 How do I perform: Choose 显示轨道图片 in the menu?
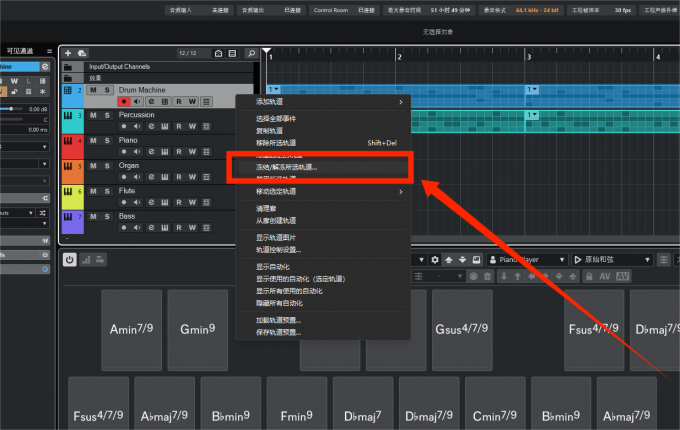click(x=323, y=238)
